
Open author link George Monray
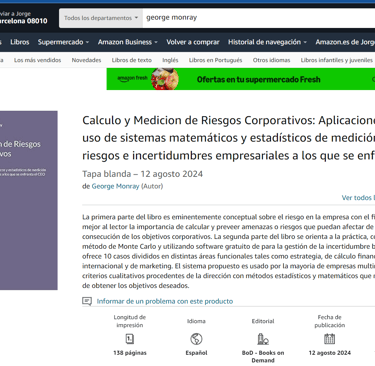(115, 186)
